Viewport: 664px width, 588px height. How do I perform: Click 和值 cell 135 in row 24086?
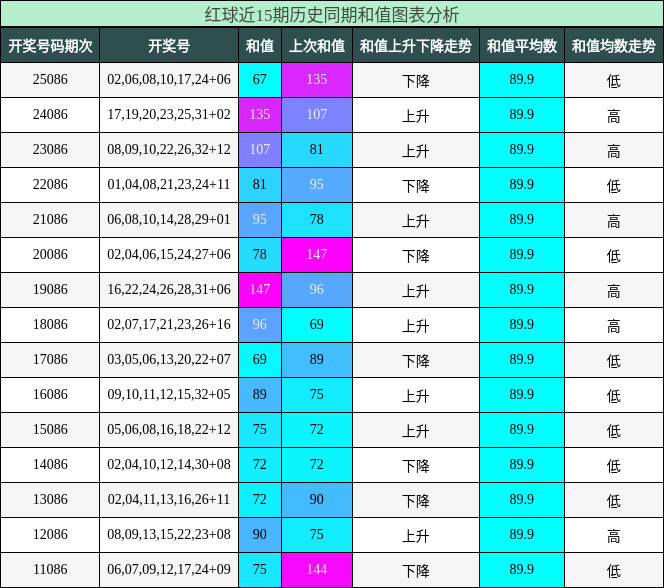pyautogui.click(x=260, y=115)
